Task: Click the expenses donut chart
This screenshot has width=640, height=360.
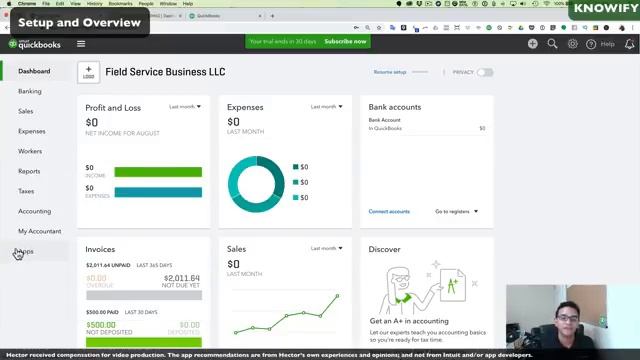Action: tap(256, 184)
